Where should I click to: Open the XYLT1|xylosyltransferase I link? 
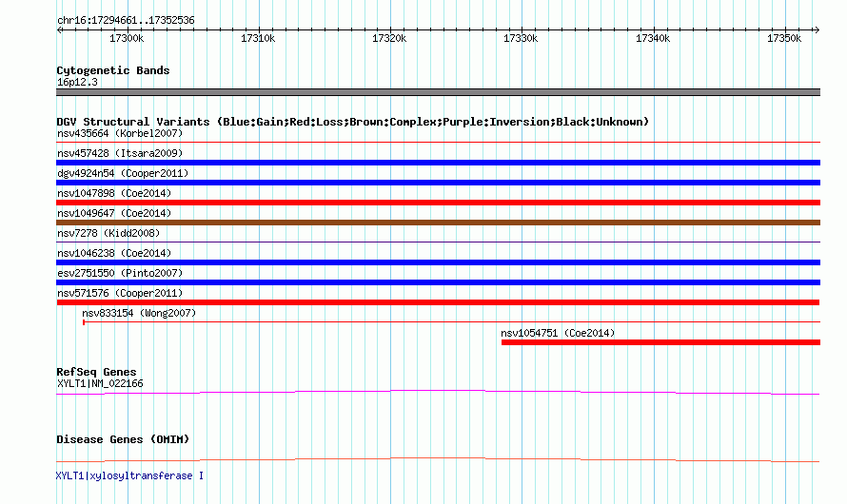click(x=129, y=475)
